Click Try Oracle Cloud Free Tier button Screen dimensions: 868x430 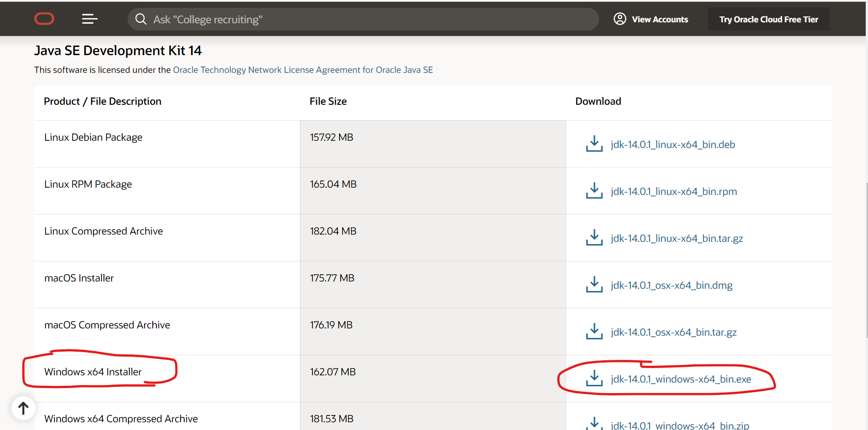(769, 19)
